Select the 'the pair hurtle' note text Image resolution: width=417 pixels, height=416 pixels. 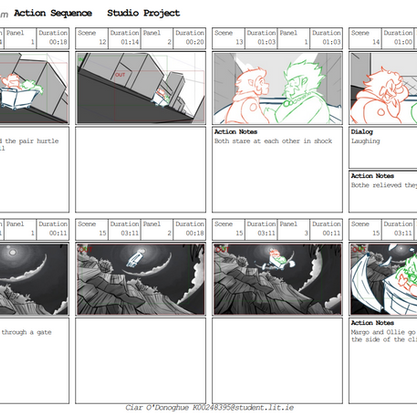coord(32,141)
